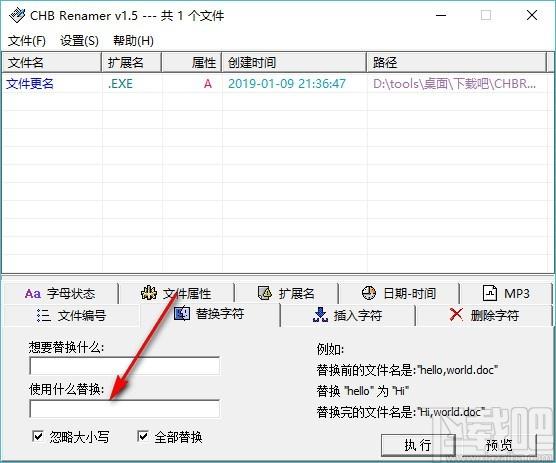This screenshot has width=556, height=463.
Task: Click the CHB Renamer app icon in title bar
Action: tap(17, 15)
